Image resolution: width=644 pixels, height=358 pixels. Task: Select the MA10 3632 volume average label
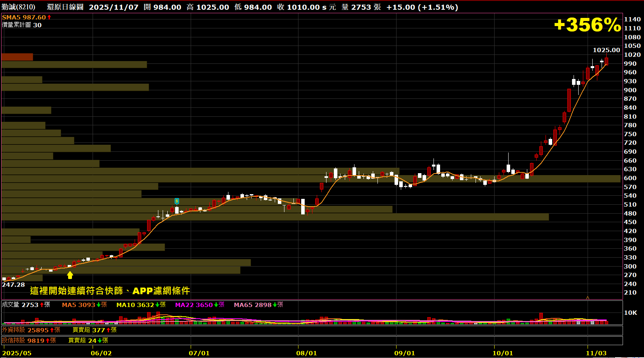tap(135, 305)
